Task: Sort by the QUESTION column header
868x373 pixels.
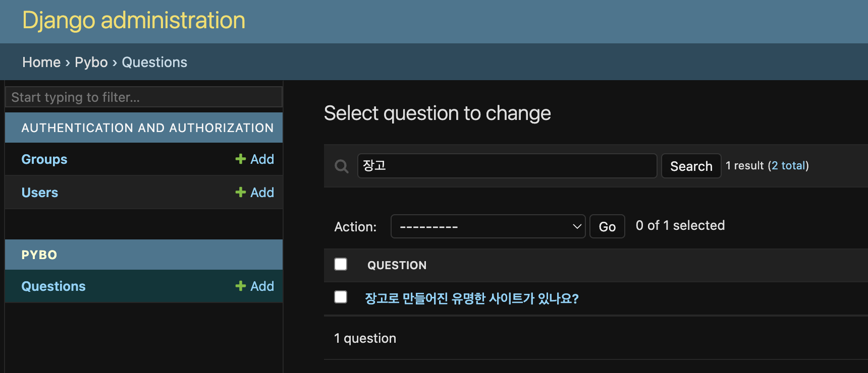Action: (397, 265)
